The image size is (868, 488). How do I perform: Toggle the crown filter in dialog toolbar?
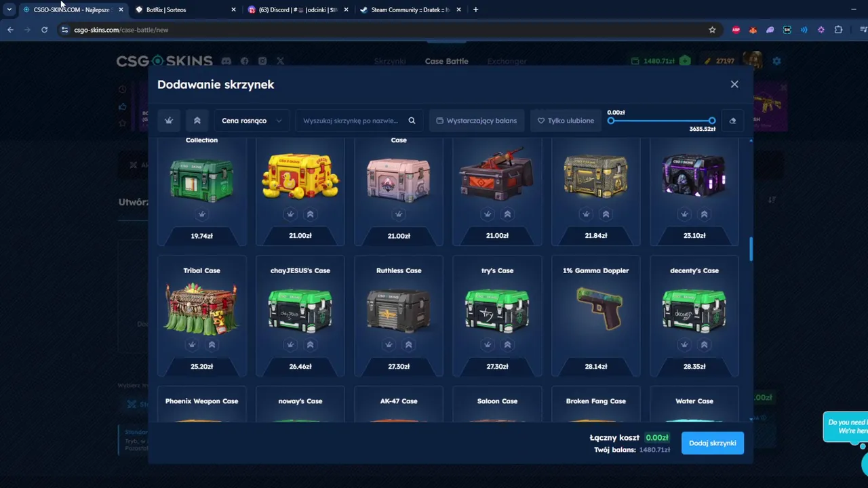click(x=169, y=121)
